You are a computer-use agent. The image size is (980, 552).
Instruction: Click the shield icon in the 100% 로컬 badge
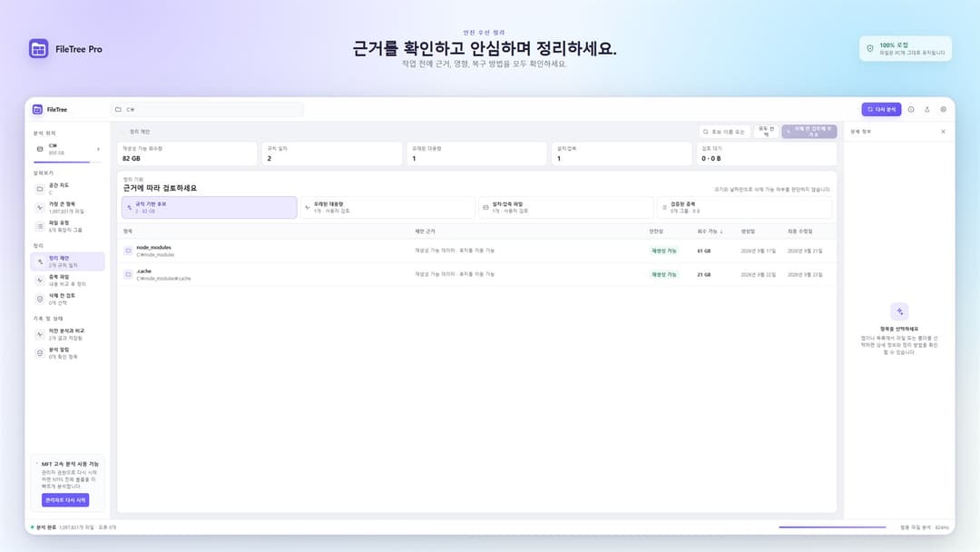[x=870, y=49]
